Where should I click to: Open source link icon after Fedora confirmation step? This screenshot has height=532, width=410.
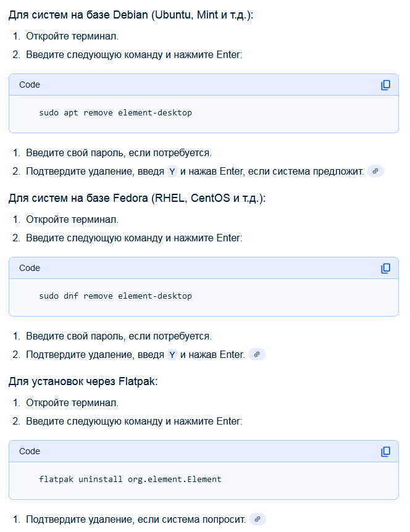[x=257, y=354]
